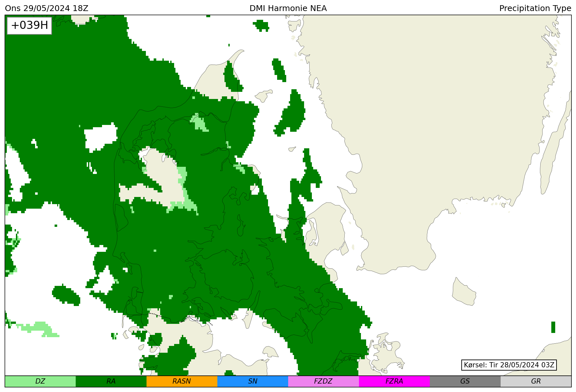Click the RA rain legend swatch
This screenshot has width=576, height=392.
[111, 381]
